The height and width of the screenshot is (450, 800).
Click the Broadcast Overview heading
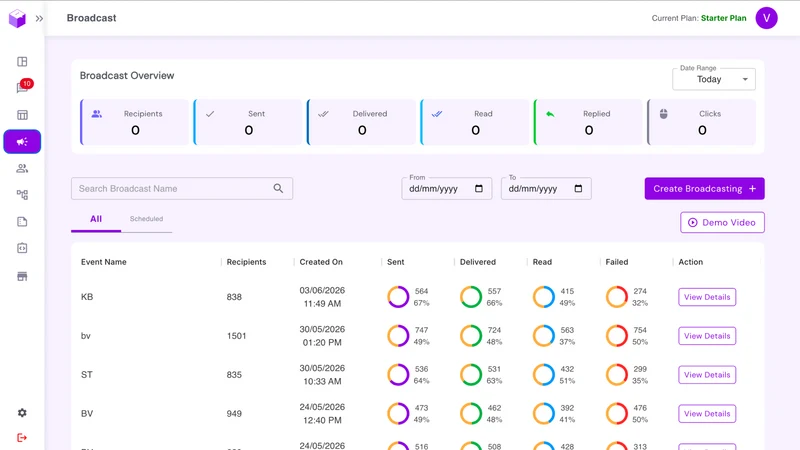point(127,76)
